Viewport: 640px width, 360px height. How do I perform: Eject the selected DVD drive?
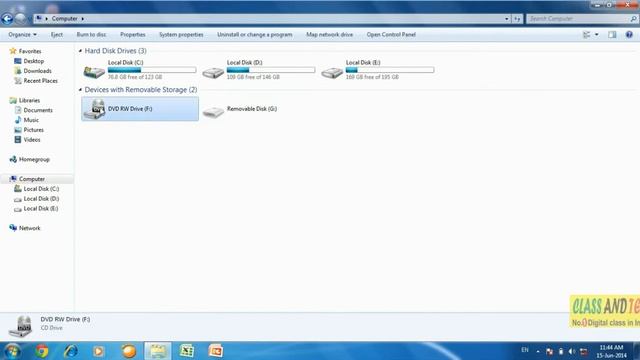57,35
